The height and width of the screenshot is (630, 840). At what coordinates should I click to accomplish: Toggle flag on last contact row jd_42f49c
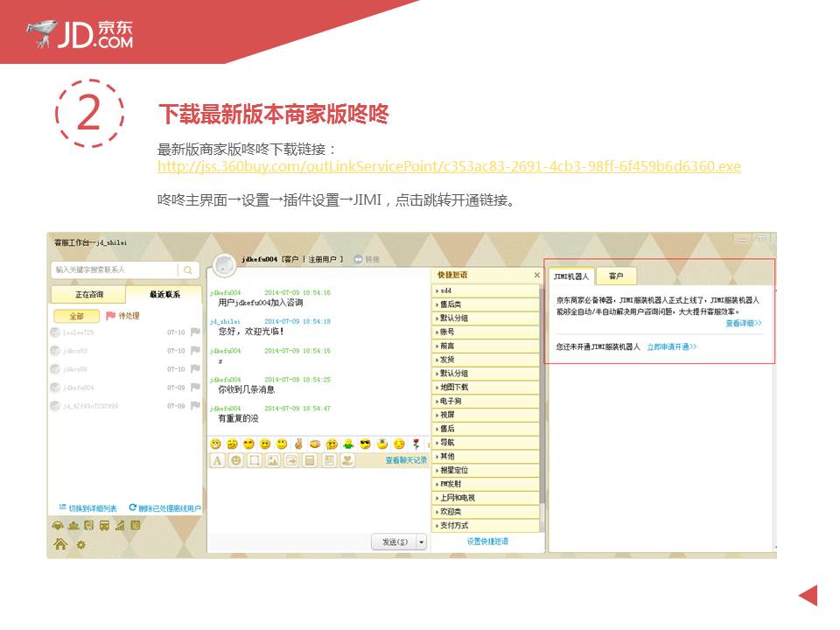195,405
